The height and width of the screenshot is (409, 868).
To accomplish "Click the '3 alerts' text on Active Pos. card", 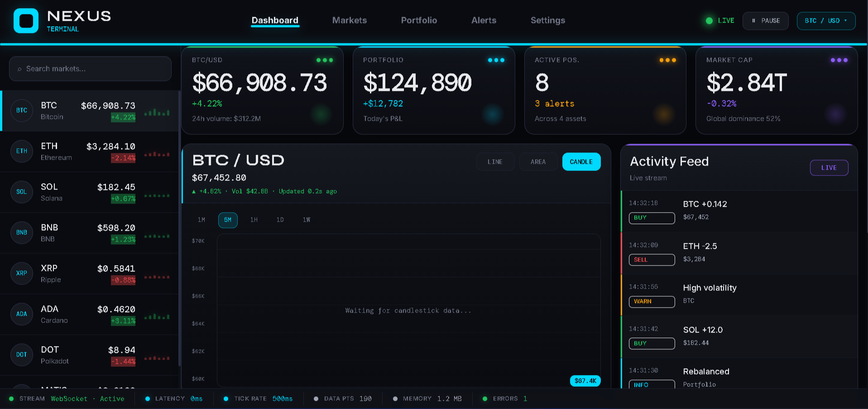I will click(x=555, y=104).
